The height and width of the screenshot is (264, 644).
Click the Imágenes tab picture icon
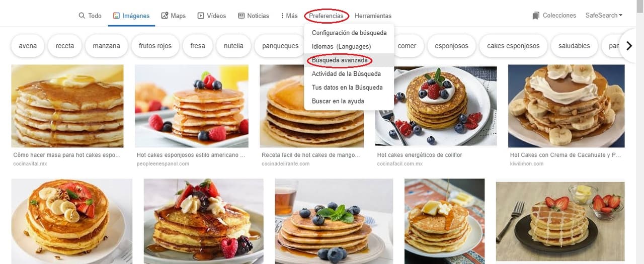[117, 16]
